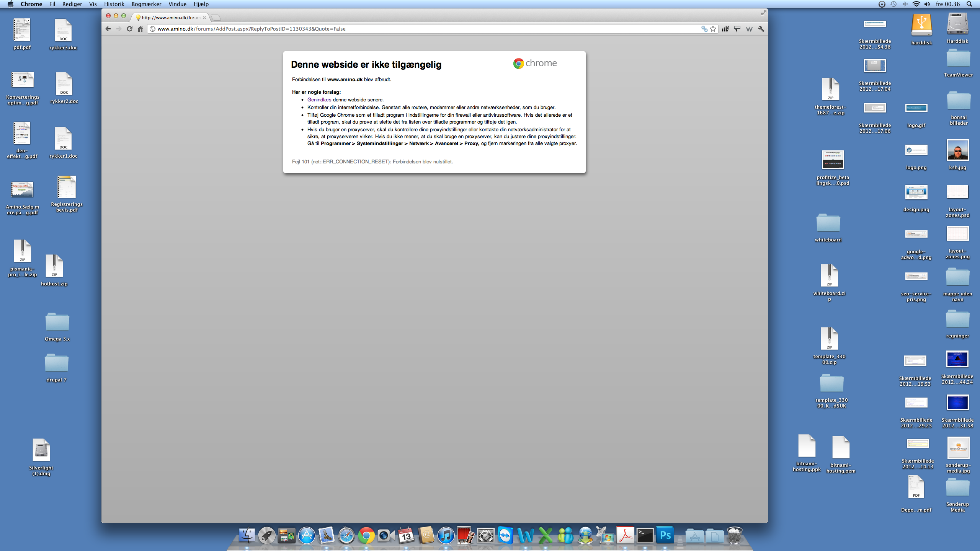Open the Bogmærker menu
The width and height of the screenshot is (980, 551).
click(146, 4)
